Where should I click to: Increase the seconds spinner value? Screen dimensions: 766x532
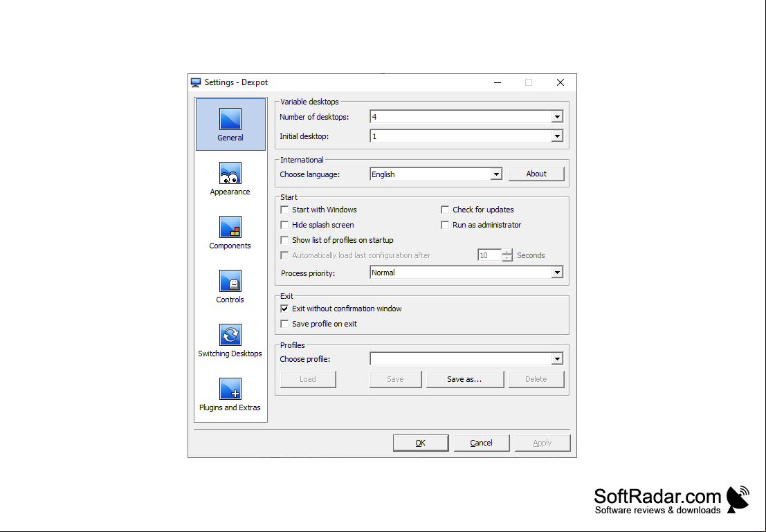(x=508, y=252)
